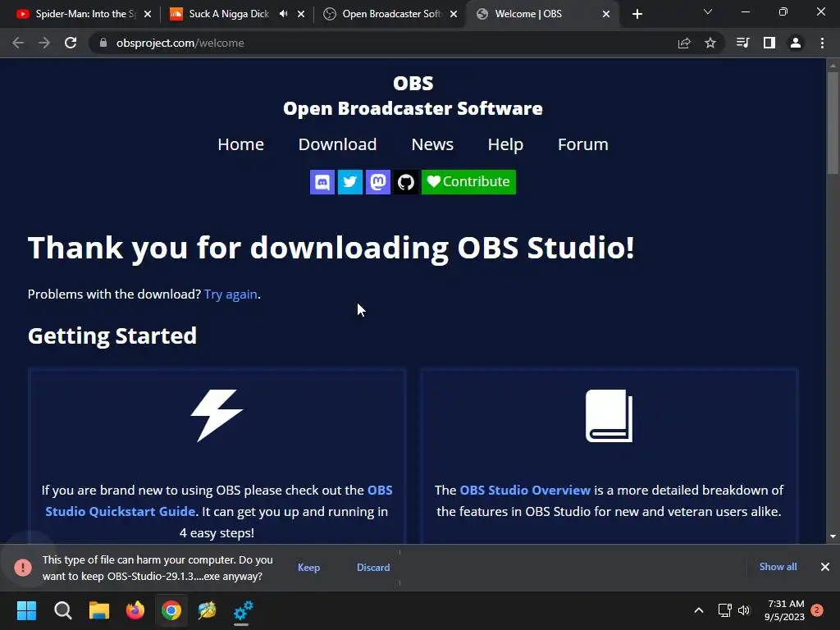This screenshot has width=840, height=630.
Task: Switch to the SoundCloud audio tab
Action: (229, 14)
